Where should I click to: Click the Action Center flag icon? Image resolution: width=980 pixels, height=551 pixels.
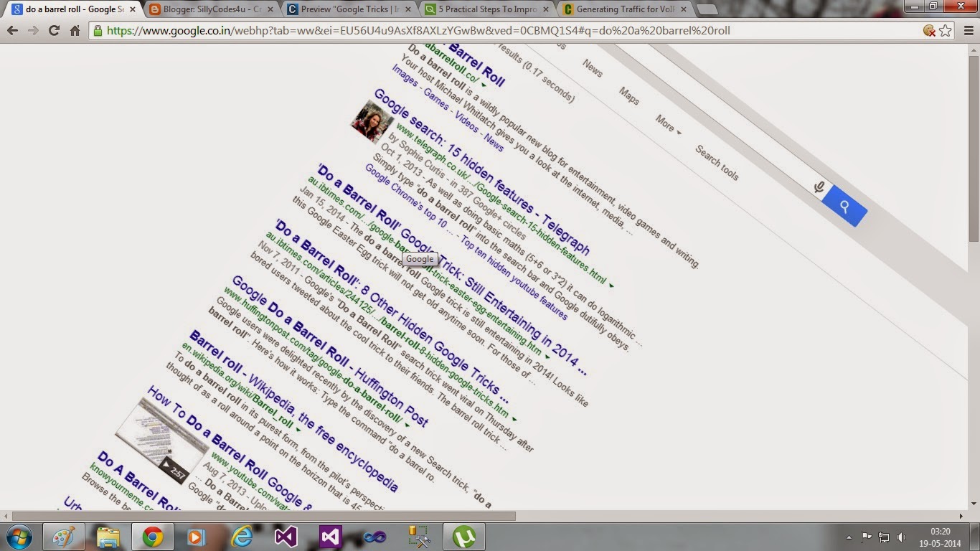click(866, 537)
